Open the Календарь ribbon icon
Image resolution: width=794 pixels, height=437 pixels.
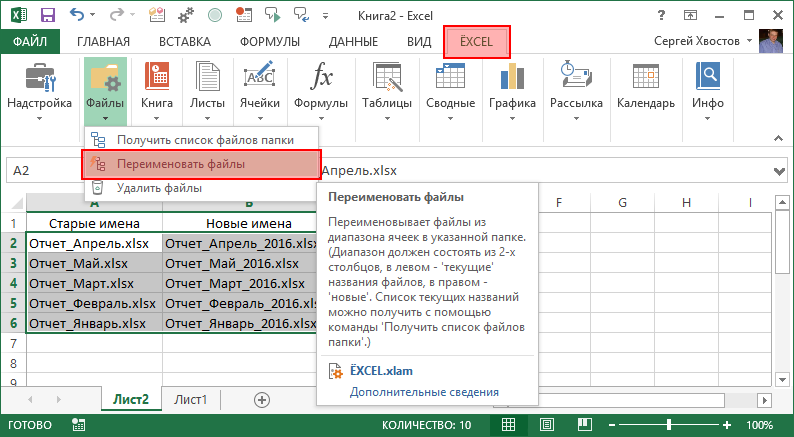[646, 77]
